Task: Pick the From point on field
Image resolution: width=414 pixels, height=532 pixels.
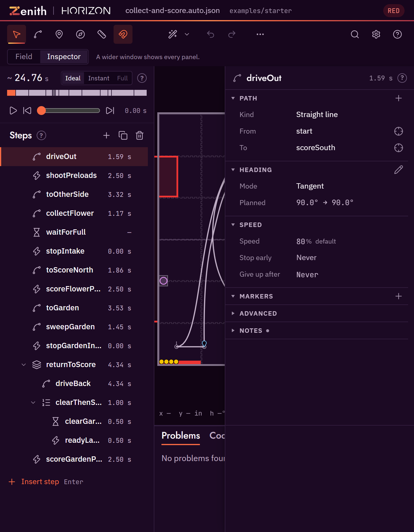Action: [x=399, y=131]
